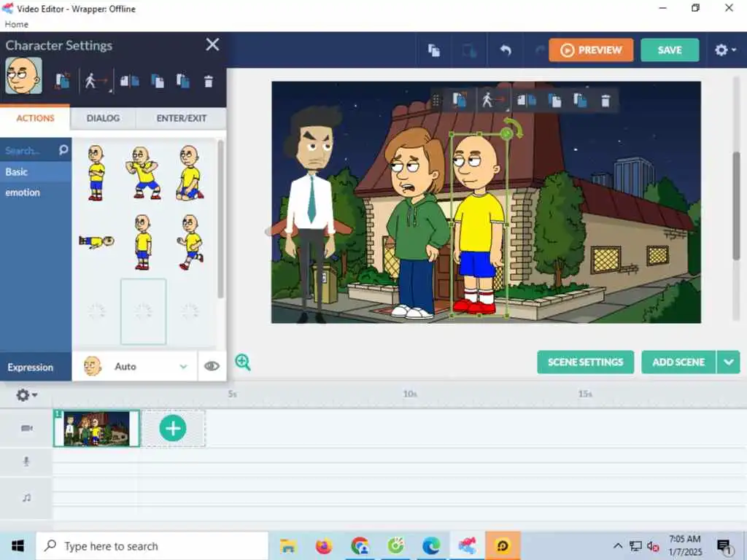Open File Explorer from the taskbar
Screen dimensions: 747x560
287,545
